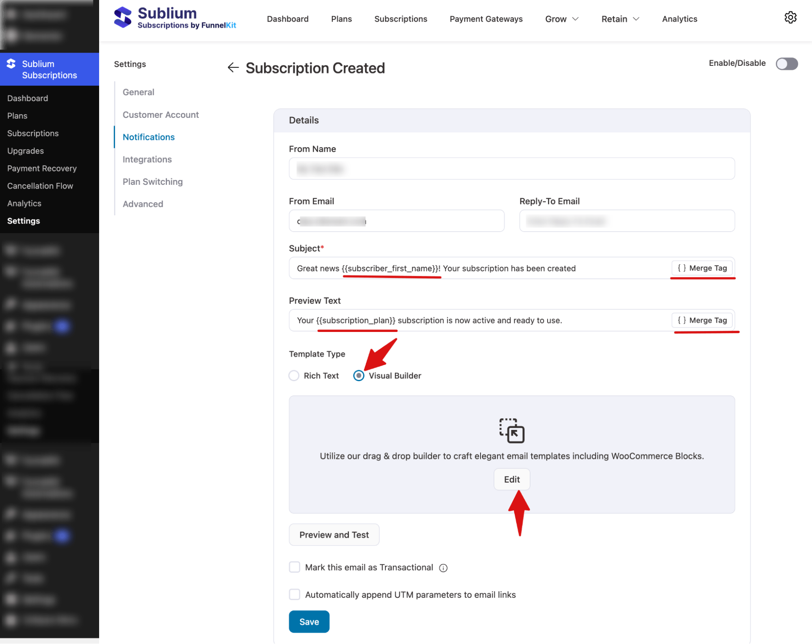This screenshot has height=644, width=812.
Task: Open Payment Recovery in left sidebar
Action: tap(42, 168)
